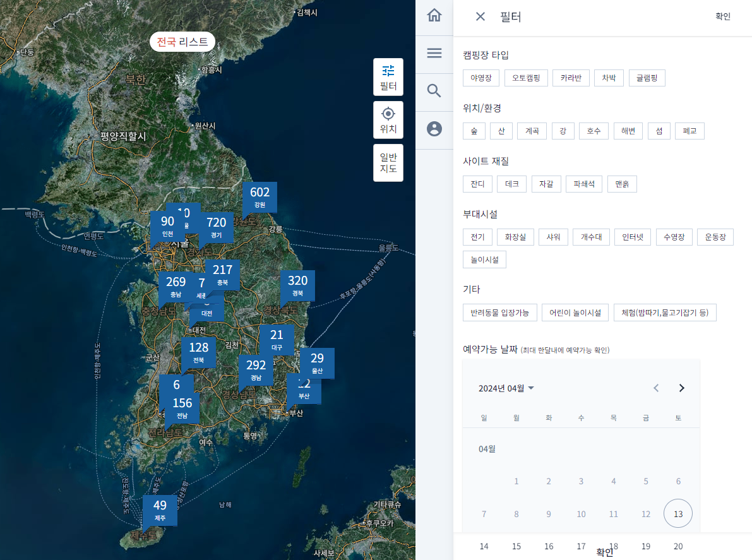Viewport: 752px width, 560px height.
Task: Toggle the 반려동물 입장가능 filter
Action: coord(499,313)
